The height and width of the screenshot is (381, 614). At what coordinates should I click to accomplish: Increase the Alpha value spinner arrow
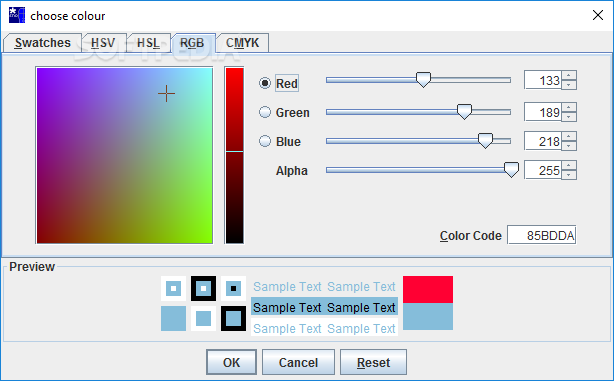pyautogui.click(x=569, y=165)
